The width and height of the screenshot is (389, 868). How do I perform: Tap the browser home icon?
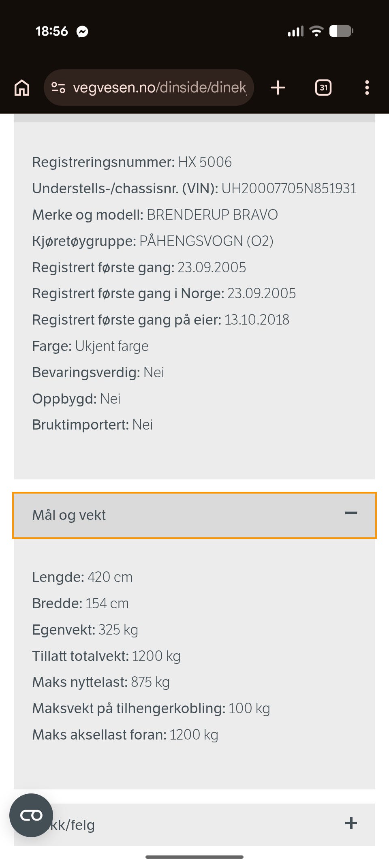[x=22, y=88]
